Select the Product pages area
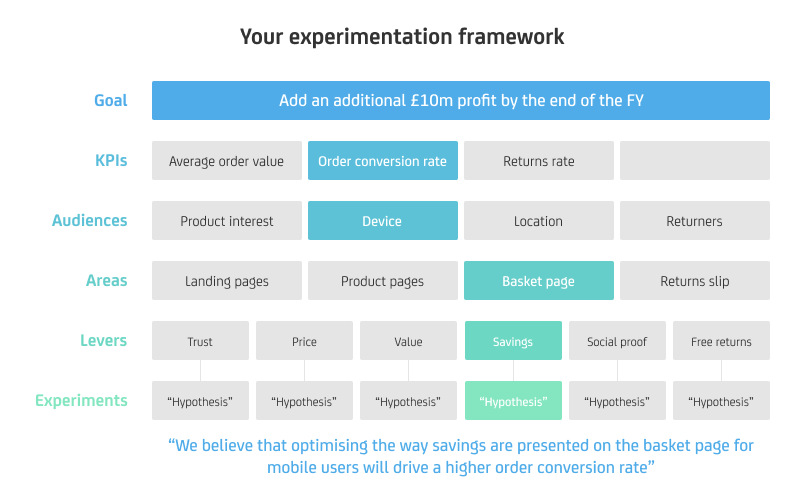Screen dimensions: 805x503 pos(383,281)
